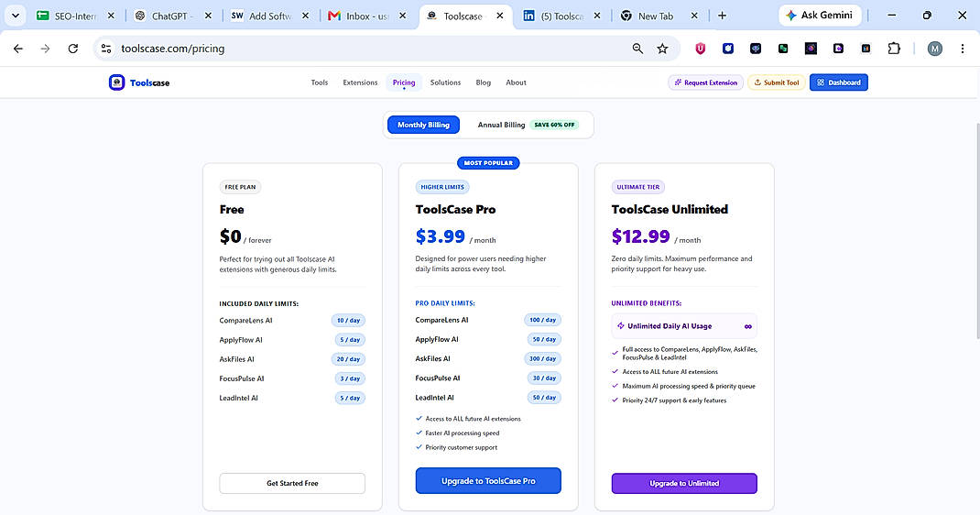980x515 pixels.
Task: Click the ToolsCase Unlimited heading
Action: tap(670, 209)
